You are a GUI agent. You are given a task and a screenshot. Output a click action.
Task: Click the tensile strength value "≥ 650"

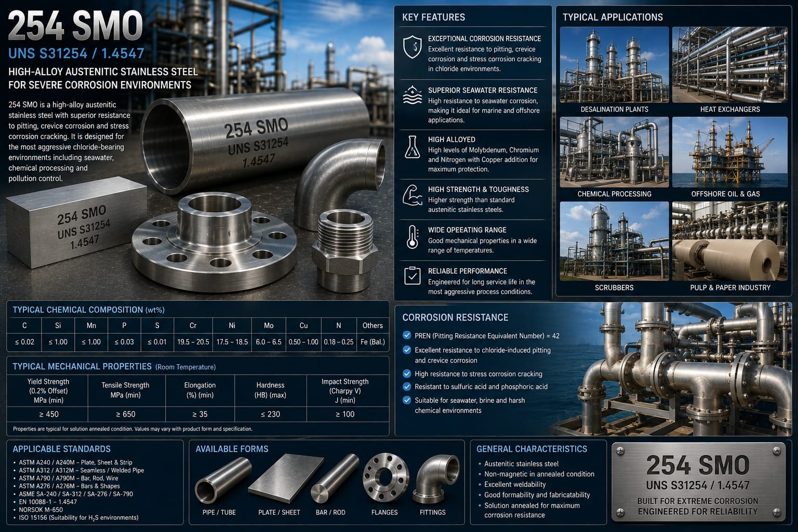click(x=126, y=414)
